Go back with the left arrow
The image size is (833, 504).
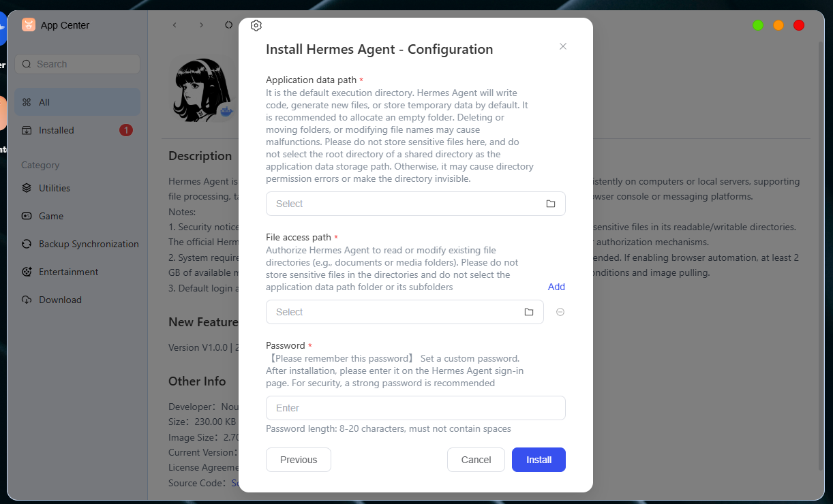coord(175,25)
